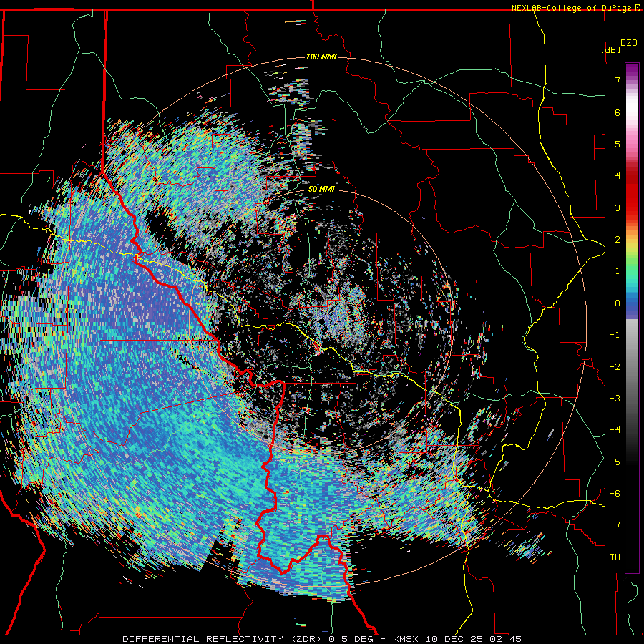Click the -4 value on the scale
Image resolution: width=644 pixels, height=644 pixels.
click(x=615, y=430)
